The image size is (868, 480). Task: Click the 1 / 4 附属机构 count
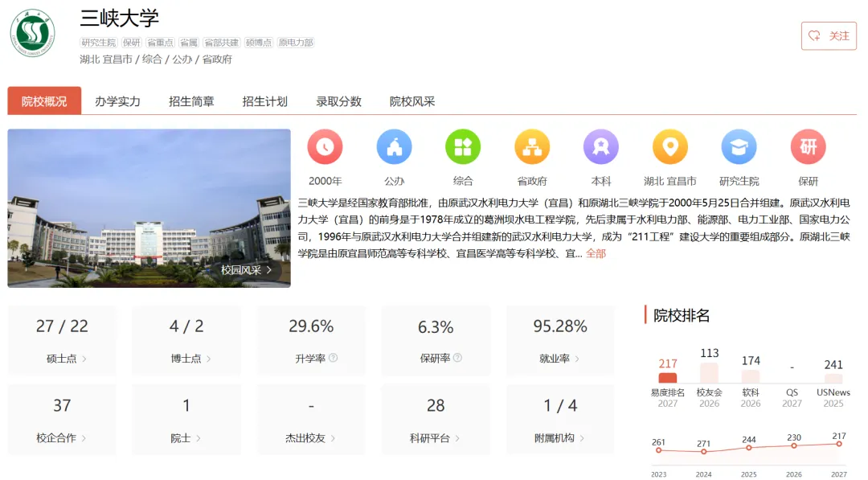560,405
